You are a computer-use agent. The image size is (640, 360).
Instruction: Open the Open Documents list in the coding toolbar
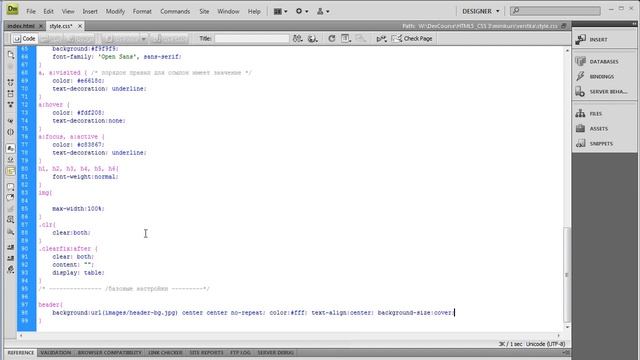pyautogui.click(x=11, y=54)
